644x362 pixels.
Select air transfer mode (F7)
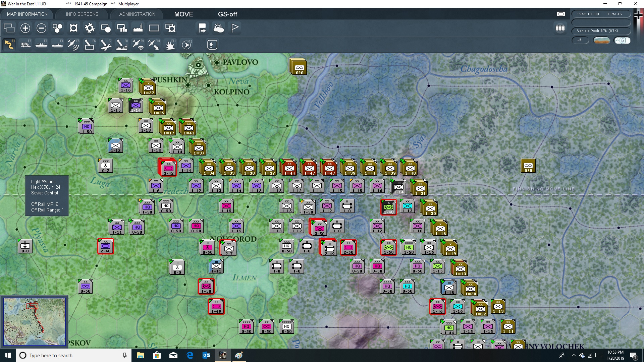[106, 45]
